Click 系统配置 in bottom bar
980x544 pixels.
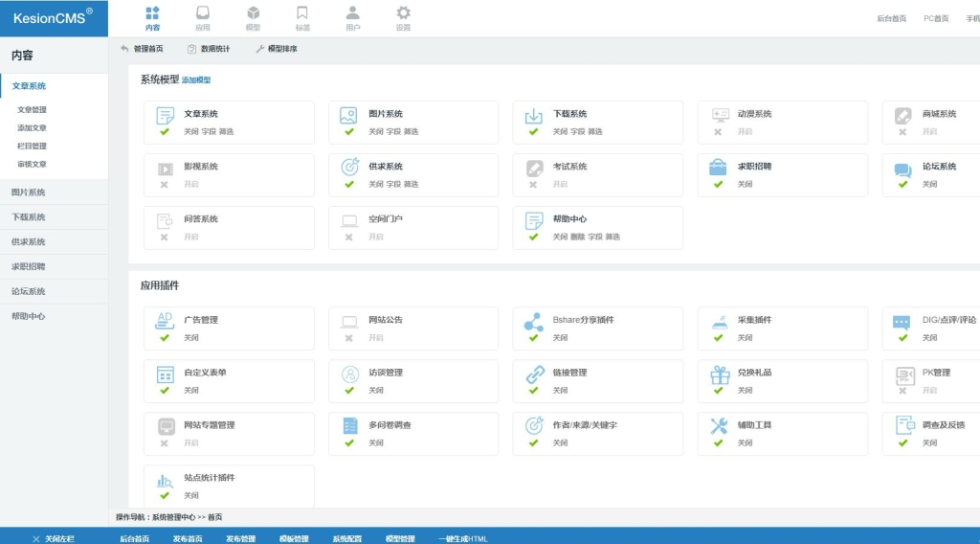tap(346, 538)
